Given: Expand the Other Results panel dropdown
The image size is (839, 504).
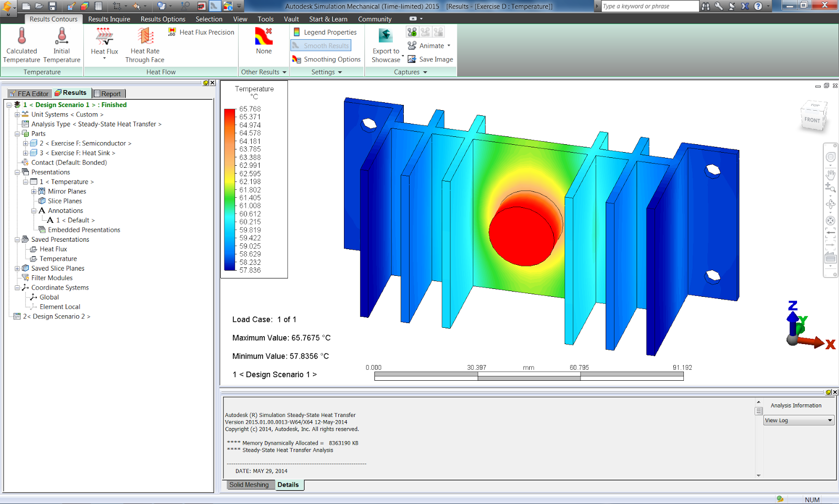Looking at the screenshot, I should (264, 72).
